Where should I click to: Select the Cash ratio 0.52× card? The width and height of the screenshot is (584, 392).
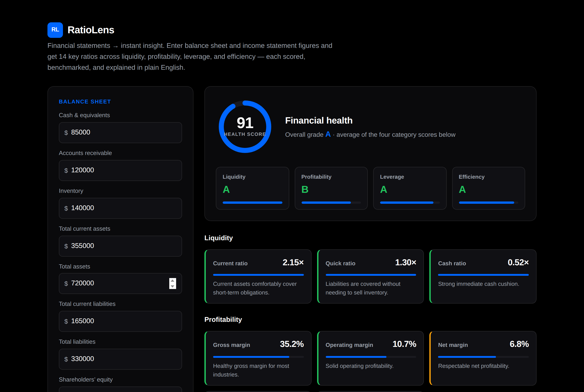click(483, 276)
